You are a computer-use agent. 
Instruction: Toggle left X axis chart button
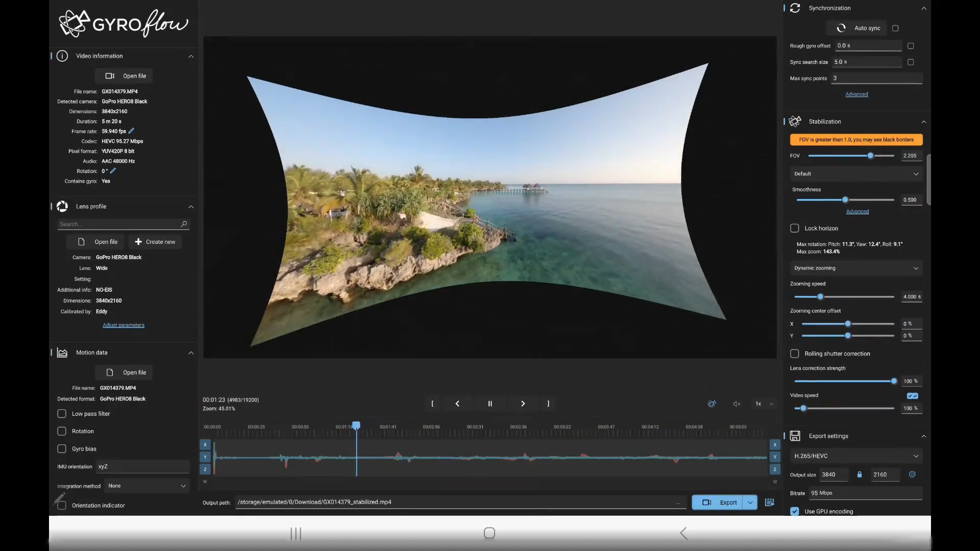point(205,445)
